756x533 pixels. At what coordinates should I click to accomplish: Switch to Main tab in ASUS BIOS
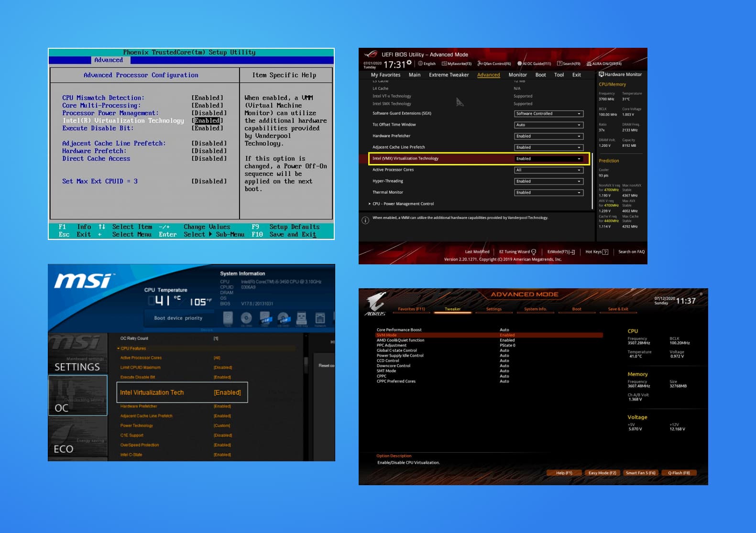(x=415, y=75)
